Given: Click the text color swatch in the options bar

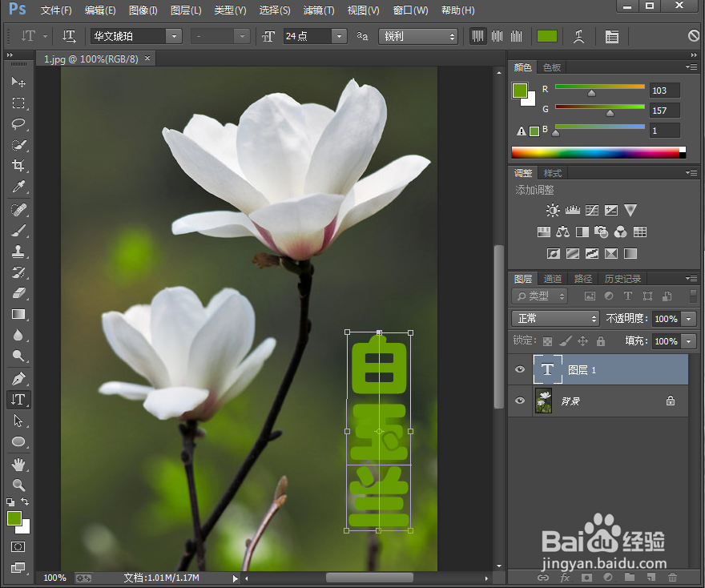Looking at the screenshot, I should (x=547, y=36).
